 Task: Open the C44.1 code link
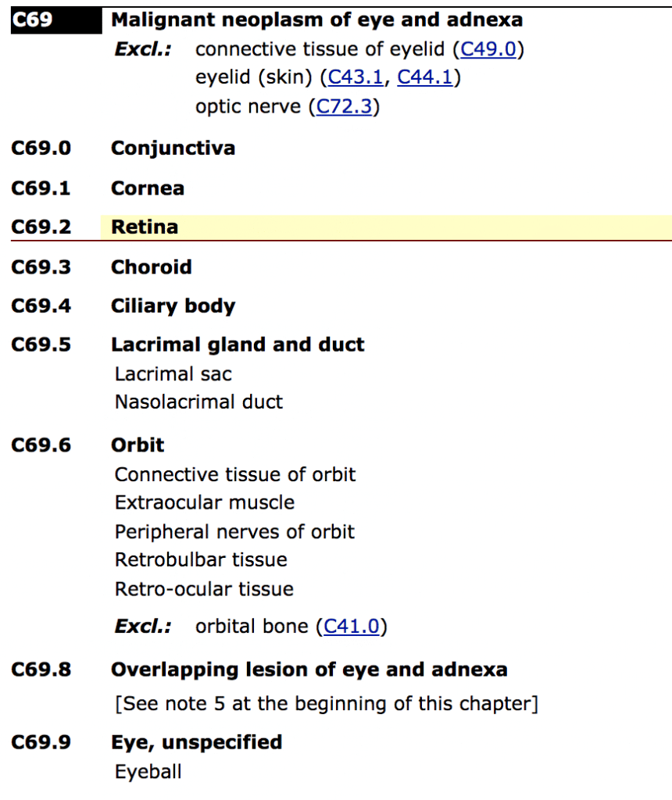click(424, 77)
